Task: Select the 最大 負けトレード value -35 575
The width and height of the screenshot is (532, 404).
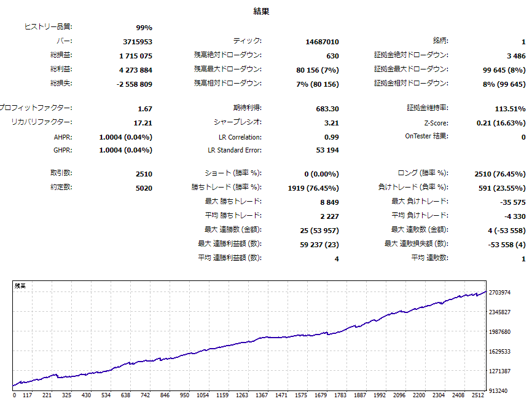Action: pyautogui.click(x=512, y=202)
